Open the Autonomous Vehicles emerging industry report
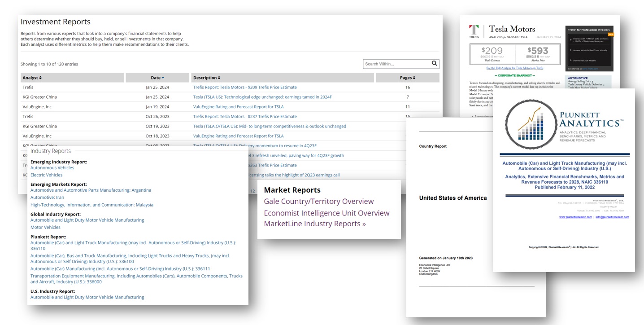Screen dimensions: 644x325 52,167
